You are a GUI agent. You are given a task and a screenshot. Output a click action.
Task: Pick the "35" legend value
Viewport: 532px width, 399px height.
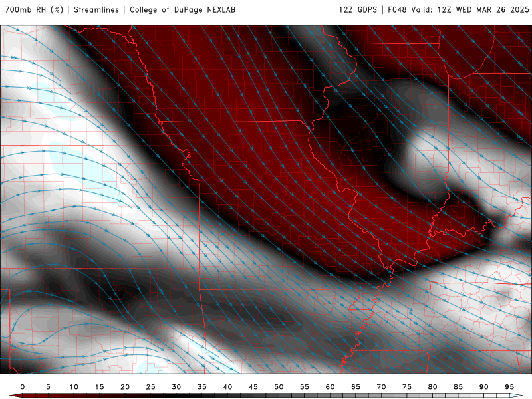(202, 387)
